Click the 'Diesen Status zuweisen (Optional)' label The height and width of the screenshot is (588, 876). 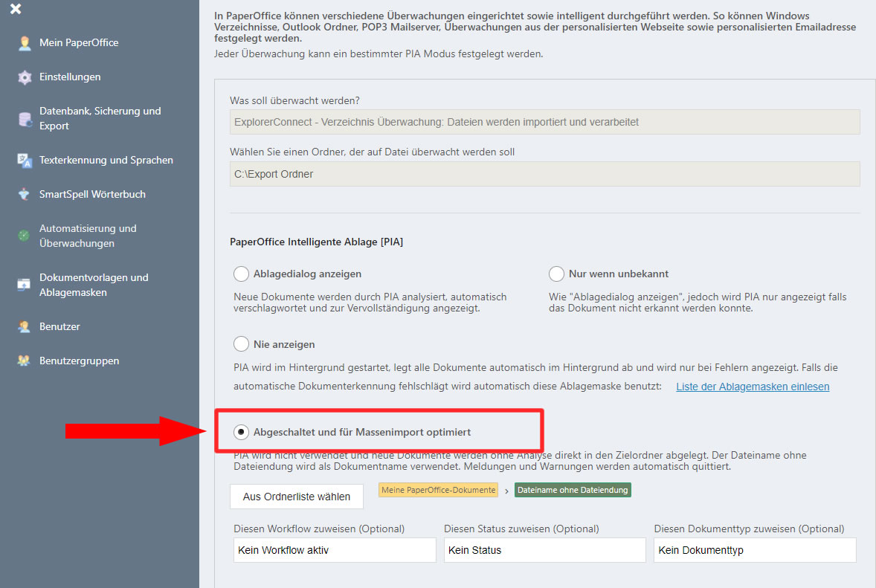pos(521,529)
